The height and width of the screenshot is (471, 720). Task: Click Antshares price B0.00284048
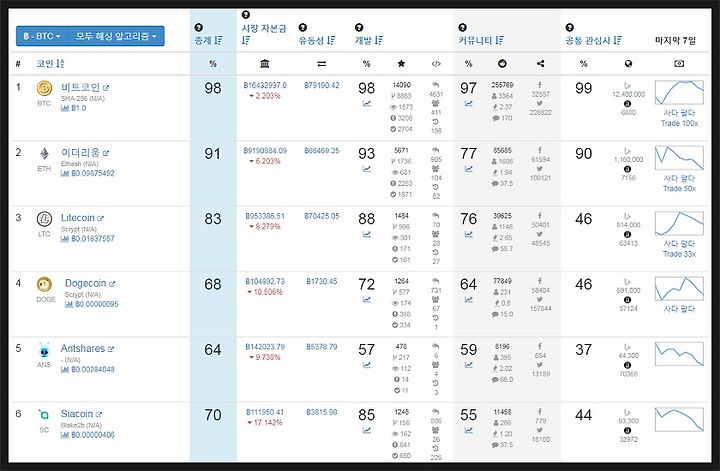click(x=88, y=370)
